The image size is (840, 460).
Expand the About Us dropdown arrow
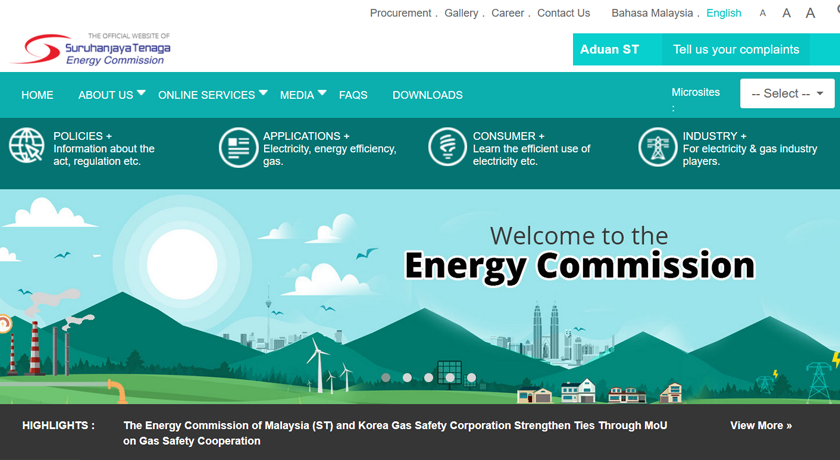tap(141, 93)
